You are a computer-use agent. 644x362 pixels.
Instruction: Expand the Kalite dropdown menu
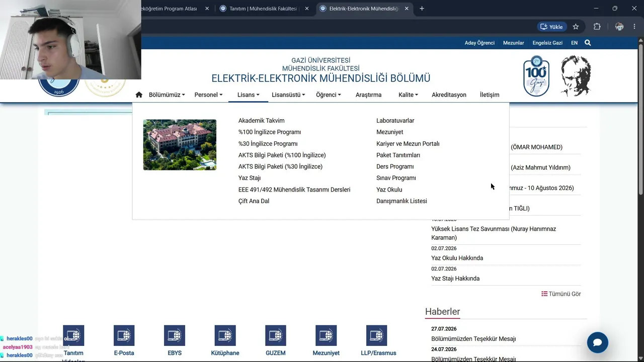(x=408, y=95)
